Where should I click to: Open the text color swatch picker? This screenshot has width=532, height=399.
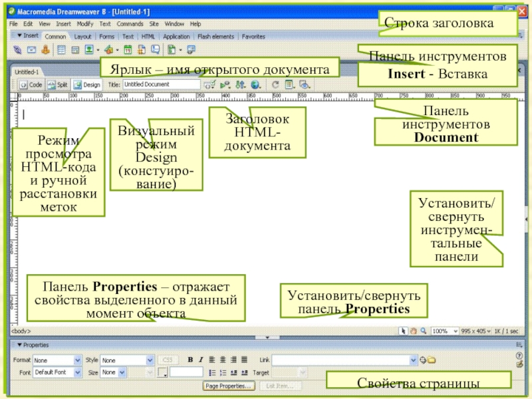162,372
